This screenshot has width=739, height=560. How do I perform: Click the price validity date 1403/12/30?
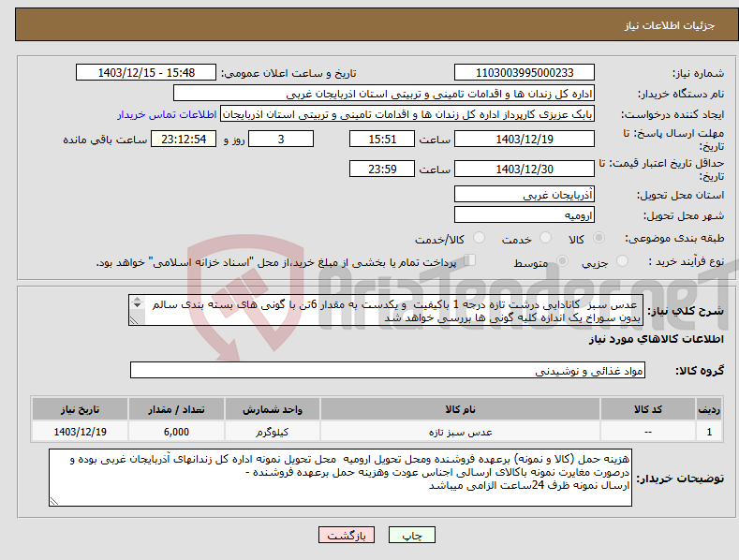coord(525,169)
